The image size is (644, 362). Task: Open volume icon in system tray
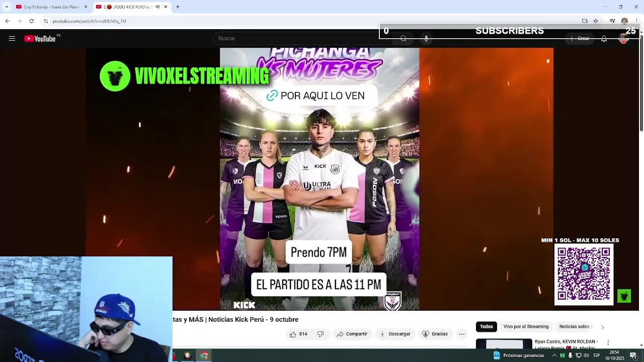586,355
